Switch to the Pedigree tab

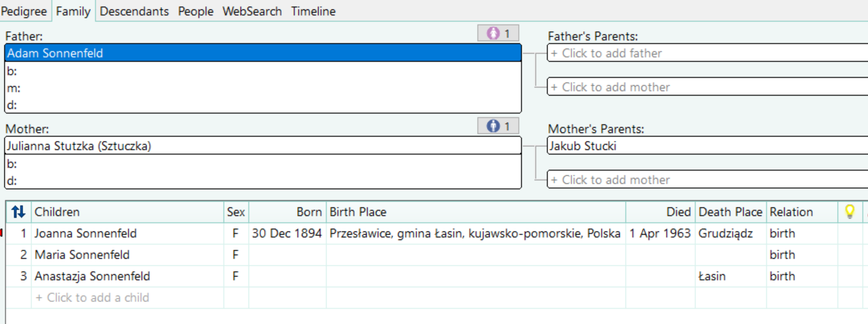coord(24,11)
